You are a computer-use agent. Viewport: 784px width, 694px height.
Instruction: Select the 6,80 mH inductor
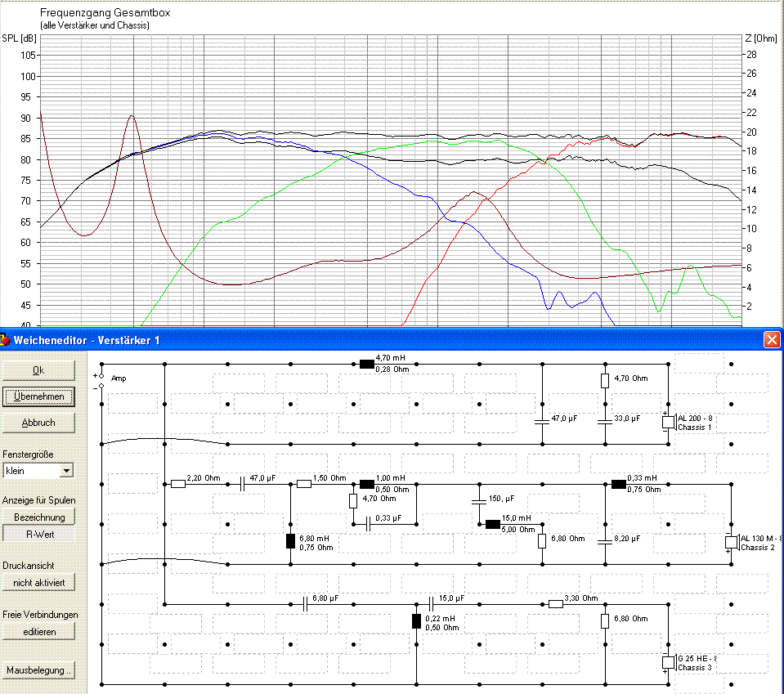(290, 540)
